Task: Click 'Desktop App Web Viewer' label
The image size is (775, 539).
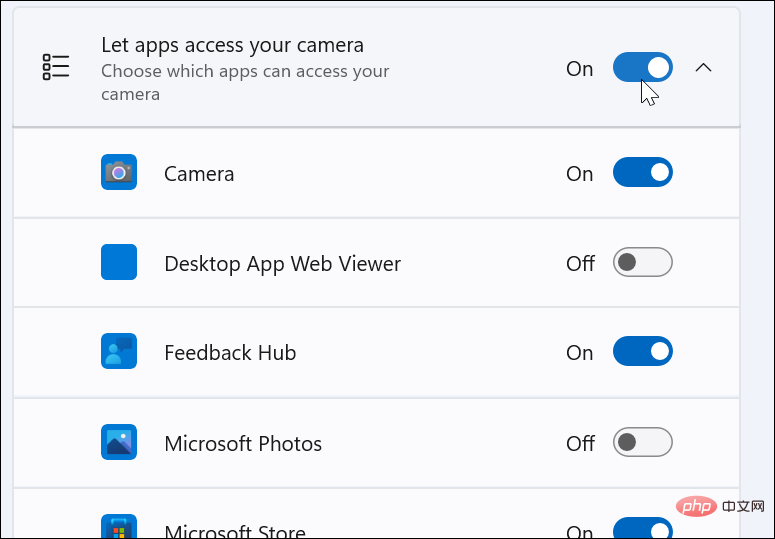Action: pos(282,264)
